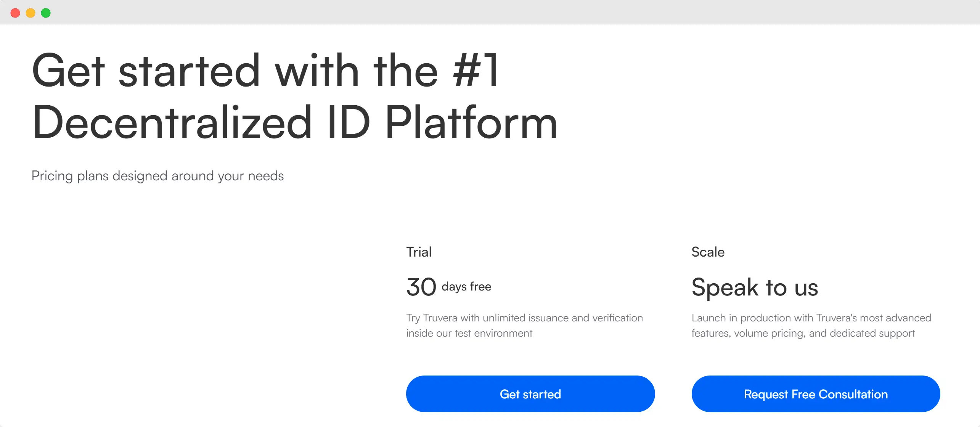Click the Speak to us text
The image size is (980, 427).
click(x=755, y=288)
